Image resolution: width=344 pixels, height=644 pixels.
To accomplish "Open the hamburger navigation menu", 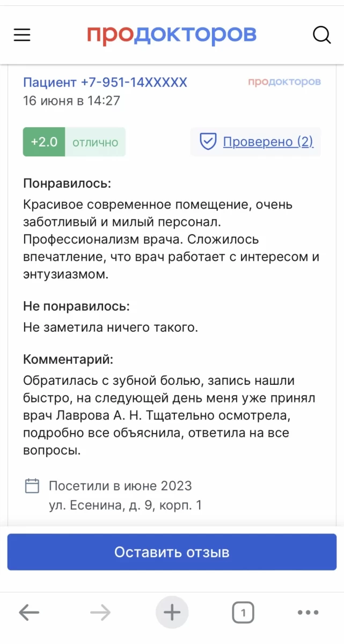I will (21, 34).
